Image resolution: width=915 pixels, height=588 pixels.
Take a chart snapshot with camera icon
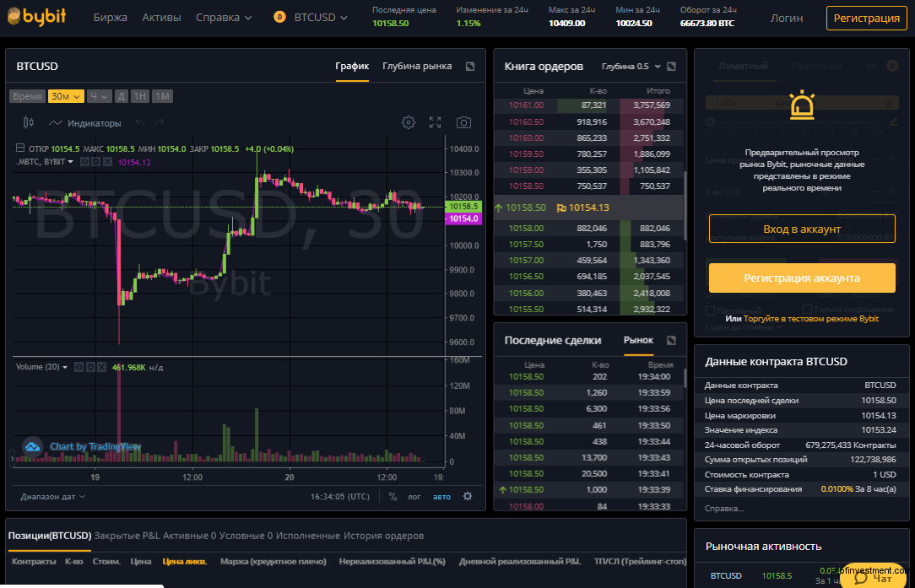click(463, 122)
